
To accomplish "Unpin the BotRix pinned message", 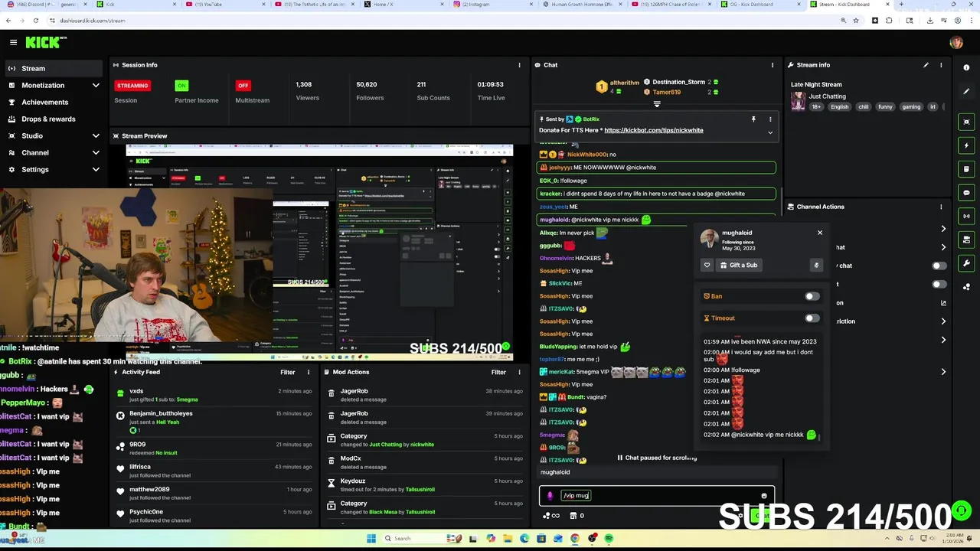I will pyautogui.click(x=753, y=119).
